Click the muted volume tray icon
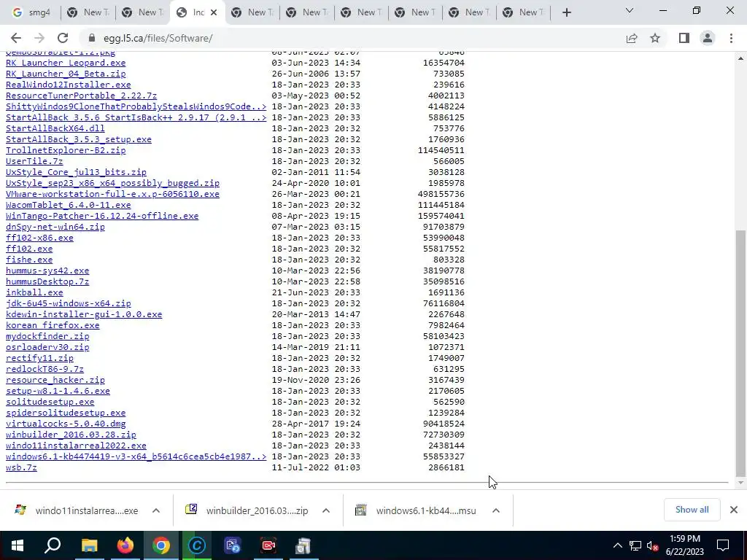This screenshot has width=747, height=560. coord(653,545)
